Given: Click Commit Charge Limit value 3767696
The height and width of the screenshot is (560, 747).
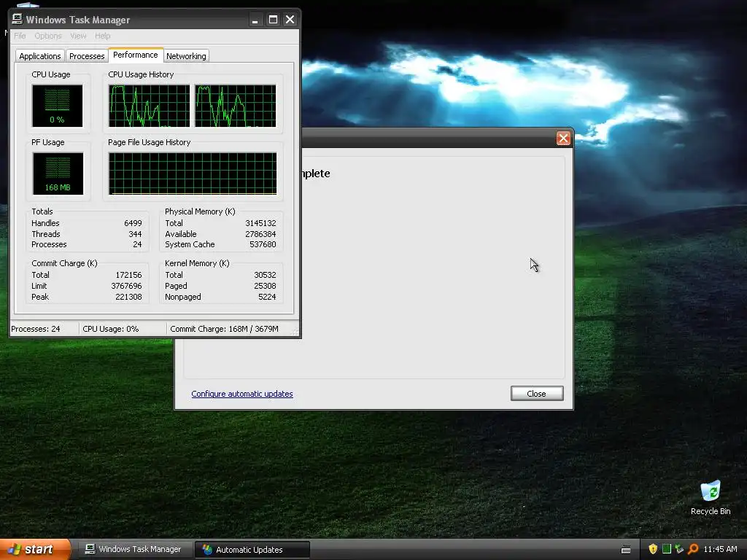Looking at the screenshot, I should [126, 286].
